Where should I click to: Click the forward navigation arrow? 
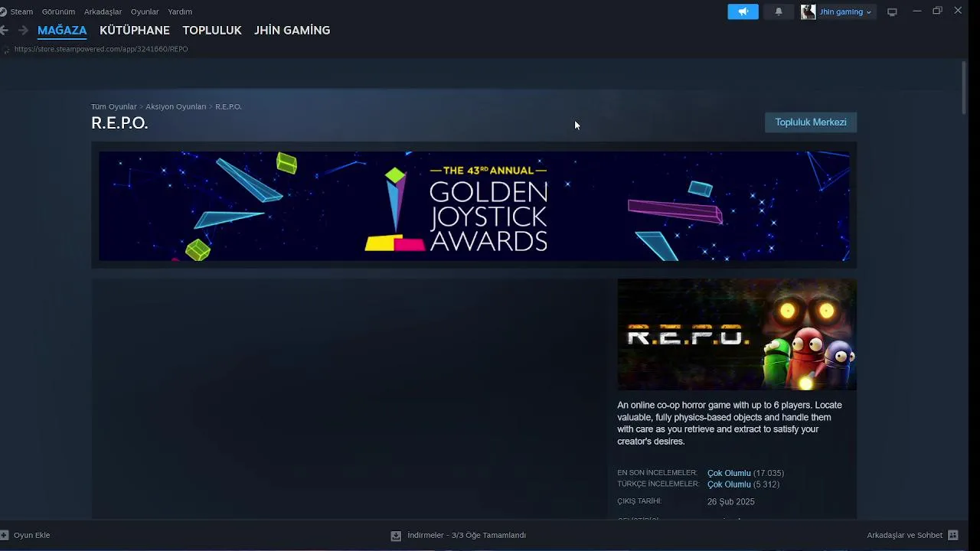tap(23, 30)
